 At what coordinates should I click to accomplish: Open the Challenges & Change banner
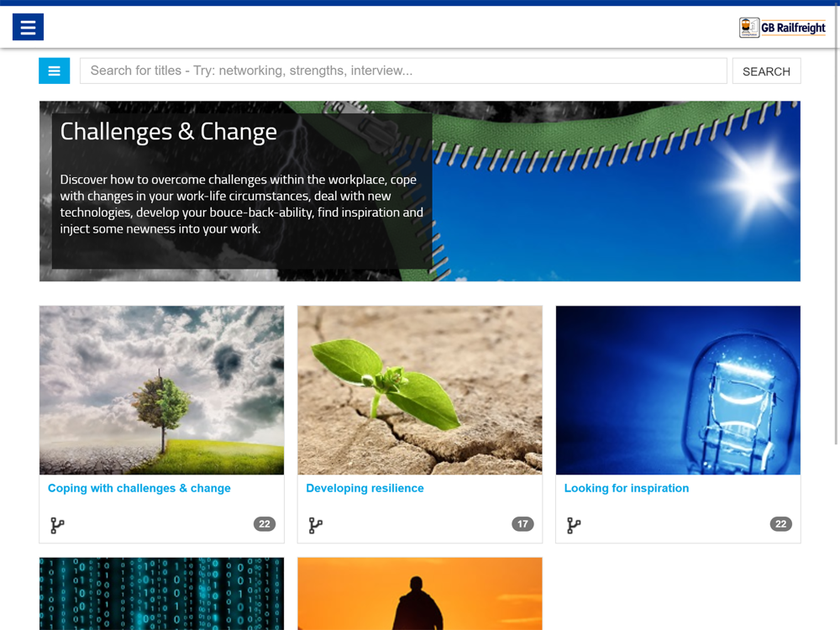point(419,192)
